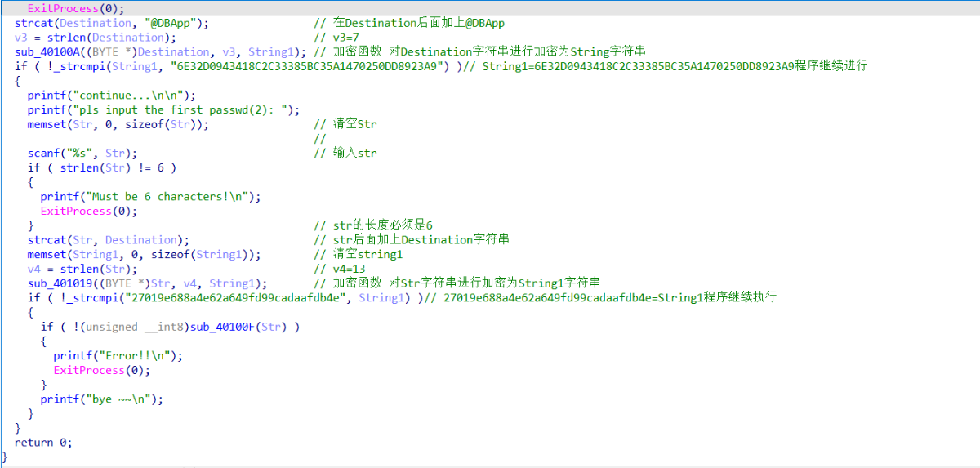Click the memset(Str, 0, sizeof(Str)) statement
Image resolution: width=980 pixels, height=468 pixels.
118,124
